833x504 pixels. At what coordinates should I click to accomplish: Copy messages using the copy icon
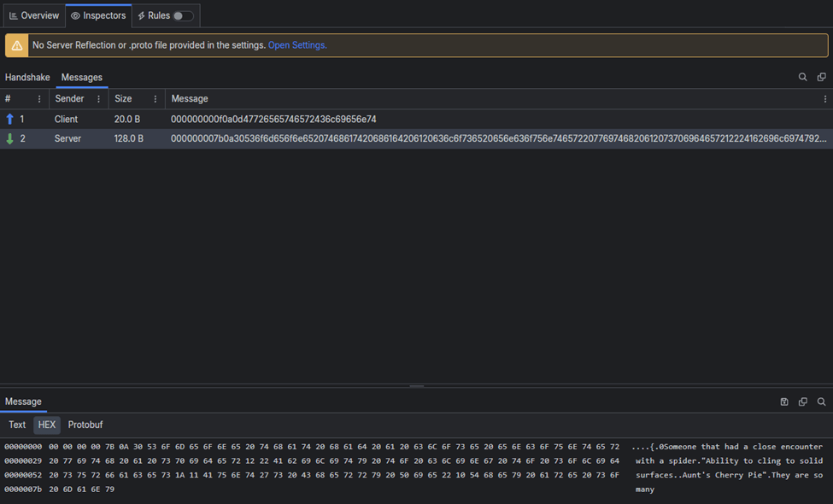click(821, 77)
